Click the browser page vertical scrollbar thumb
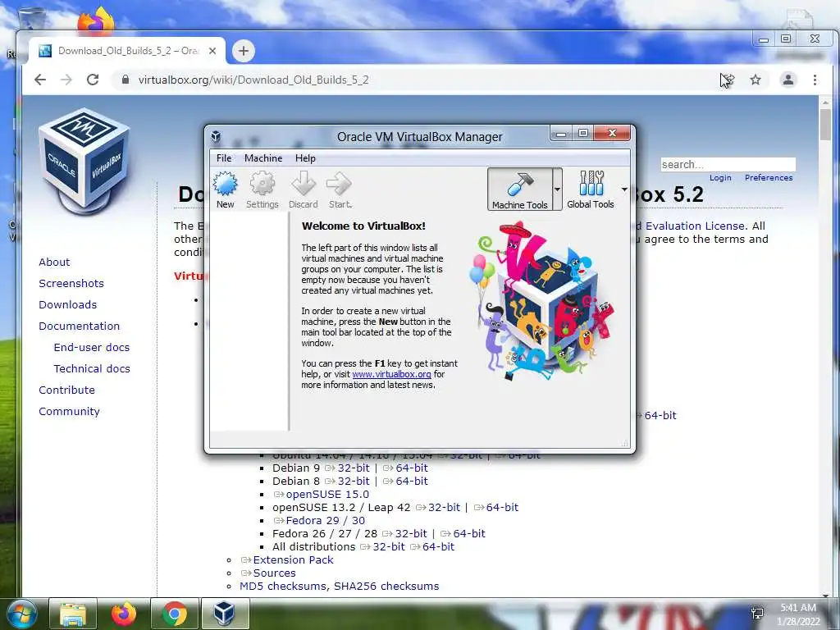The height and width of the screenshot is (630, 840). click(x=825, y=125)
